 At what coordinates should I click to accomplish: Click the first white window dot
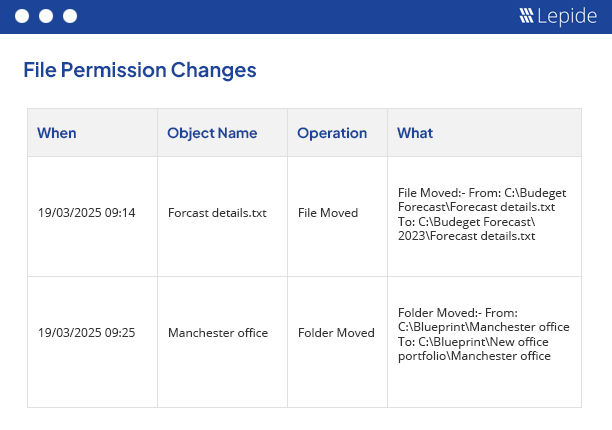point(22,16)
